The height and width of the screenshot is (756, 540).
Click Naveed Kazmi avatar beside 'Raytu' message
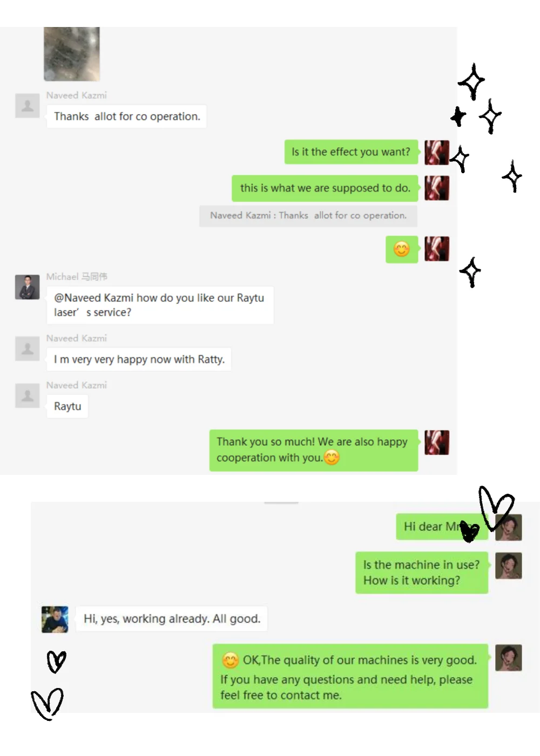(27, 396)
